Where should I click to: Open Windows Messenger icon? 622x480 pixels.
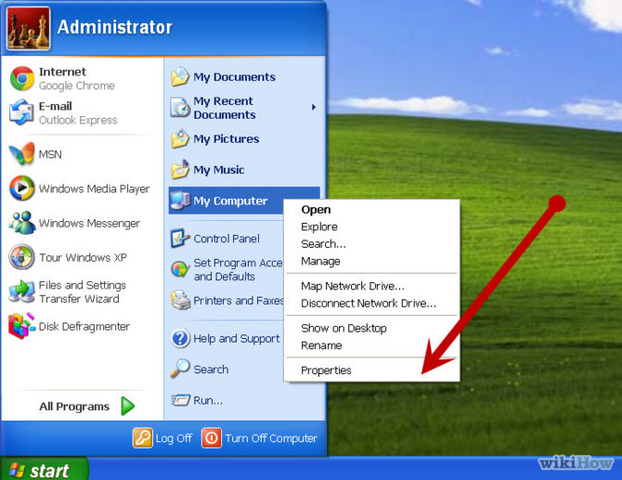(x=22, y=223)
